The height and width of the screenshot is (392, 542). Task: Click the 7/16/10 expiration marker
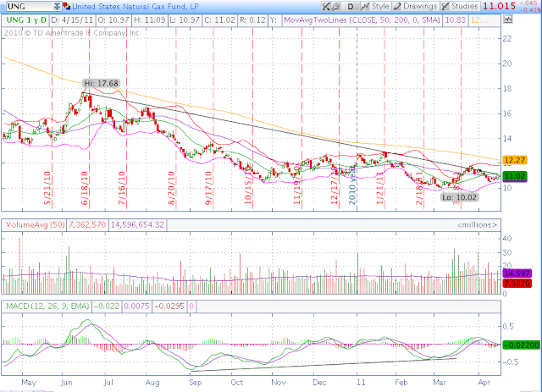[122, 188]
